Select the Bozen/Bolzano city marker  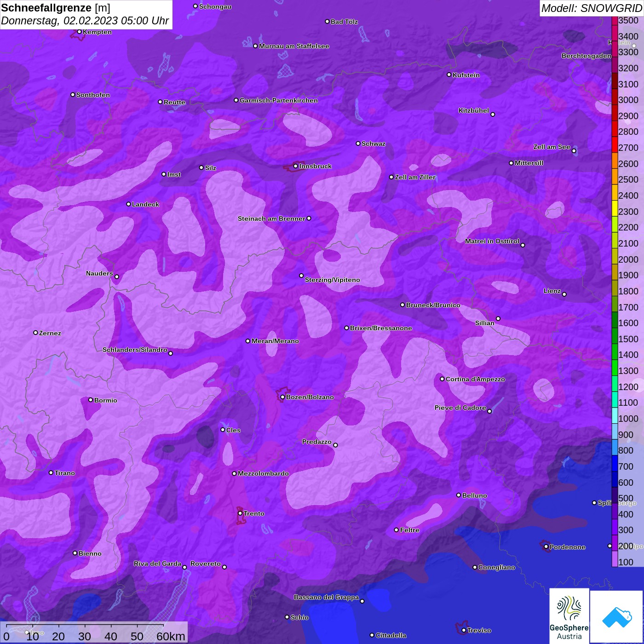pos(282,397)
